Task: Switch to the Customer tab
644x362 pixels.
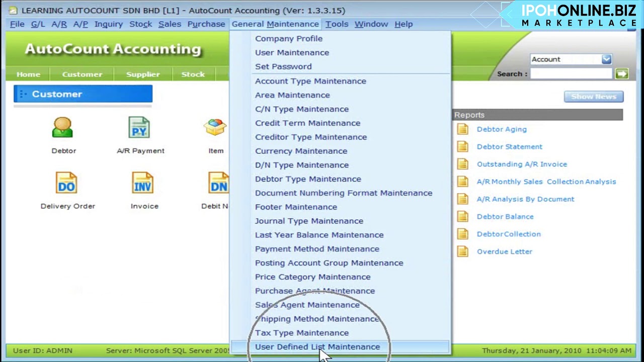Action: coord(82,74)
